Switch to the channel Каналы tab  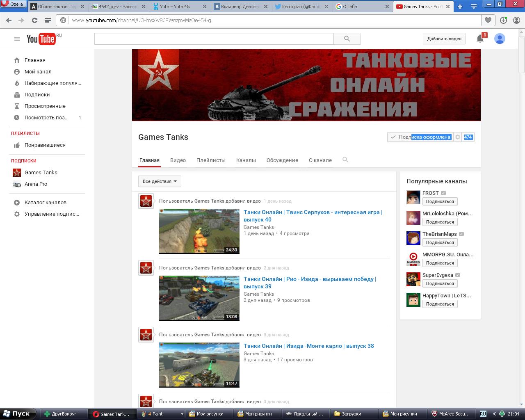[246, 160]
